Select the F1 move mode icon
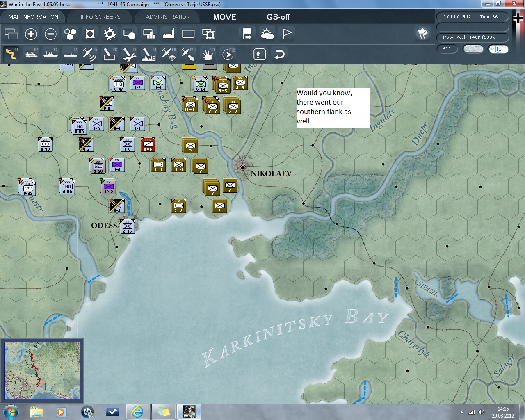The width and height of the screenshot is (525, 420). point(11,54)
